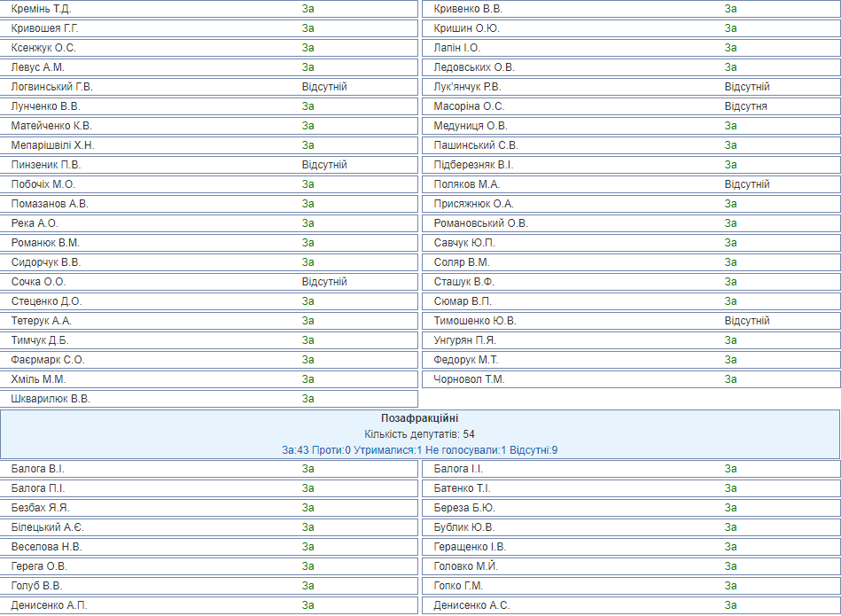Click Романюк В.М. name
The image size is (841, 616).
click(45, 243)
